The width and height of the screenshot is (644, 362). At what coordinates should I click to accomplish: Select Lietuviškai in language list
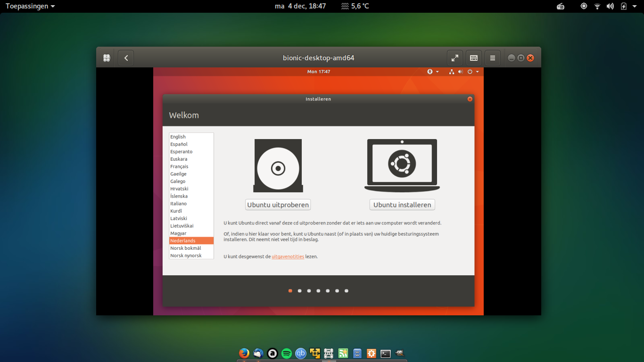[191, 226]
